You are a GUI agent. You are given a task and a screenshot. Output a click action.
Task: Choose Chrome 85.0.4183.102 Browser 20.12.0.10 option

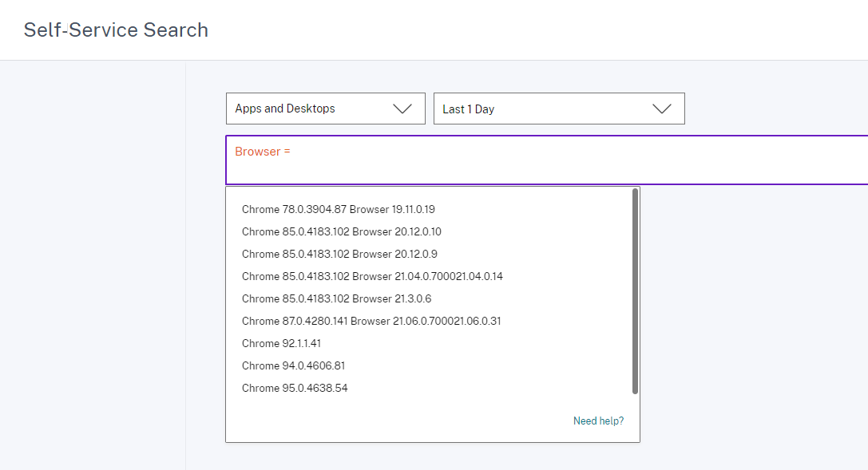pyautogui.click(x=341, y=231)
